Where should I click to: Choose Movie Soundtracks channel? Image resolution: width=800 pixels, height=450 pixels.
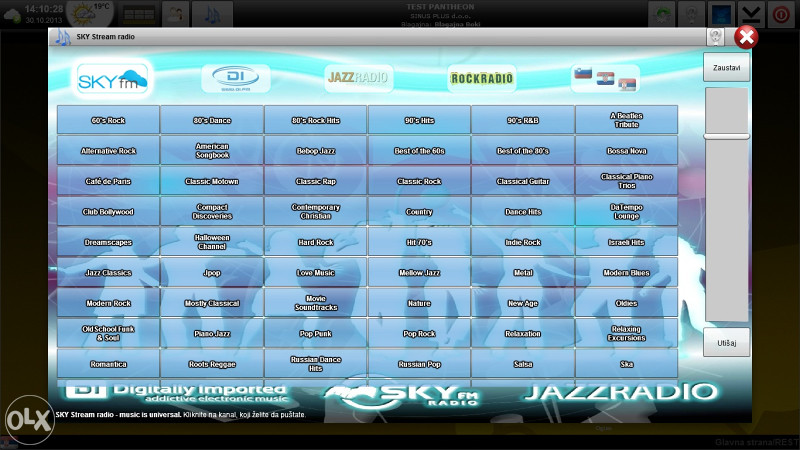[315, 303]
